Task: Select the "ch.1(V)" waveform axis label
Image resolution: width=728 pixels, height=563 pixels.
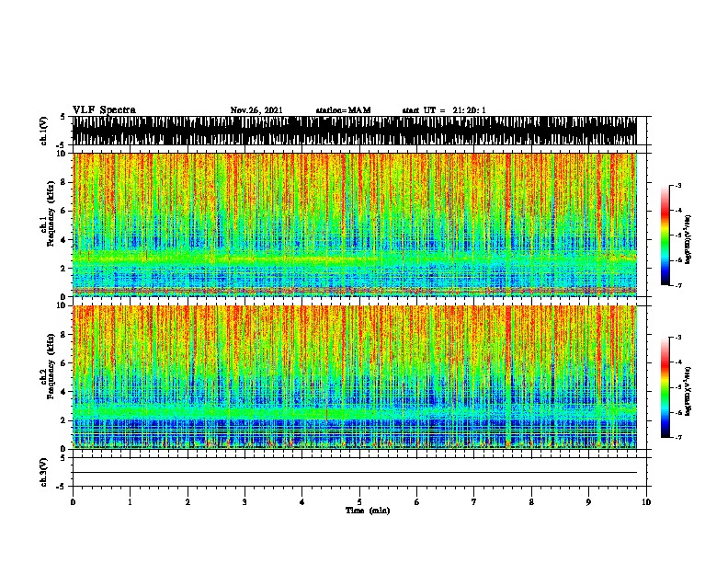Action: 44,131
